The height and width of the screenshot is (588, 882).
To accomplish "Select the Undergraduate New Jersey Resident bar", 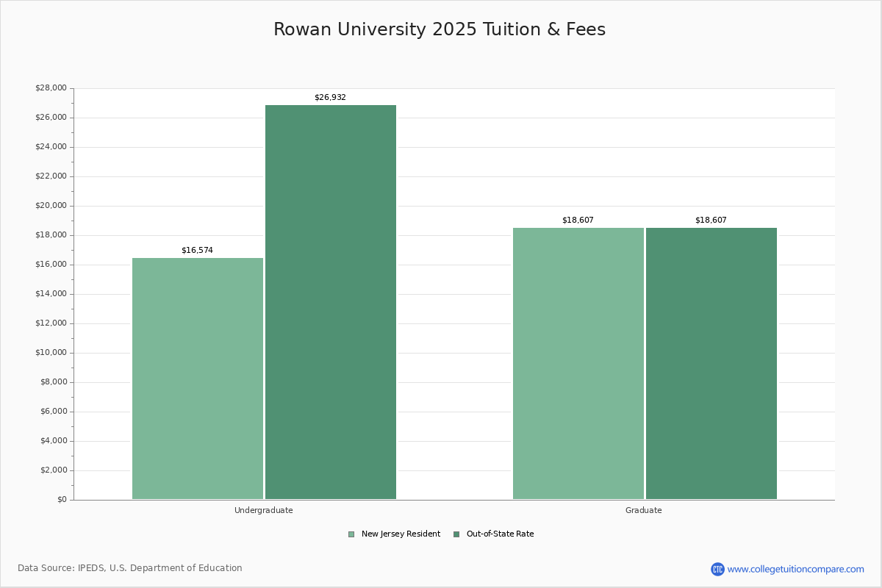I will click(198, 379).
